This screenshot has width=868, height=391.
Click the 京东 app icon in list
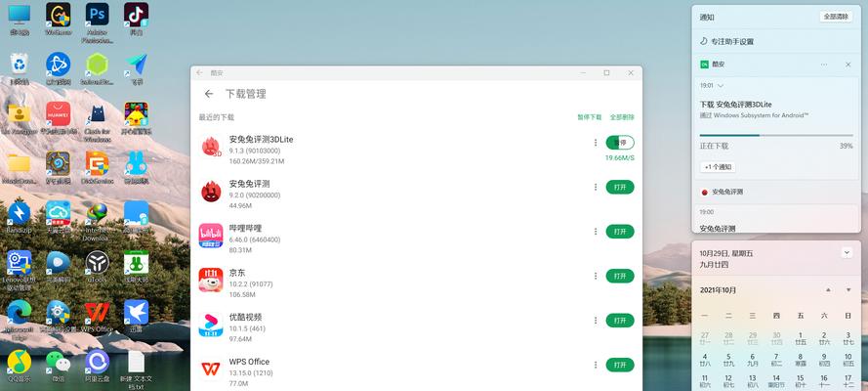(x=211, y=280)
